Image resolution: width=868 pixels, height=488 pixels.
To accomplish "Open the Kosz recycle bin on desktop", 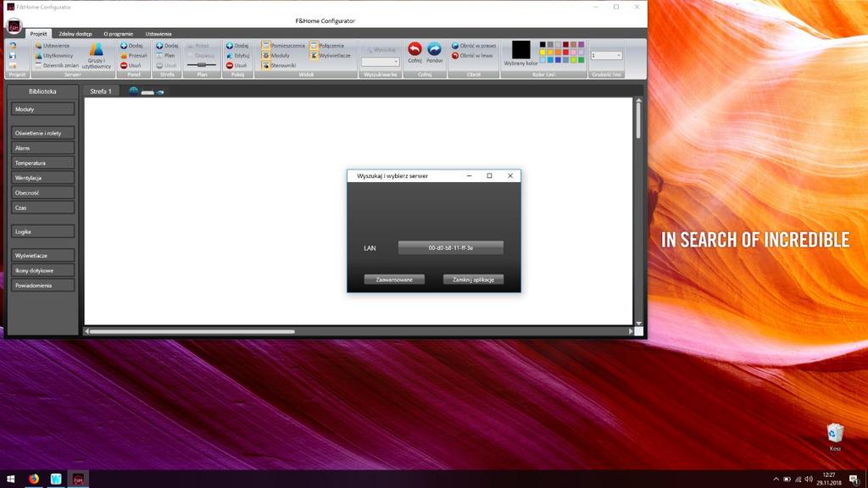I will click(835, 437).
